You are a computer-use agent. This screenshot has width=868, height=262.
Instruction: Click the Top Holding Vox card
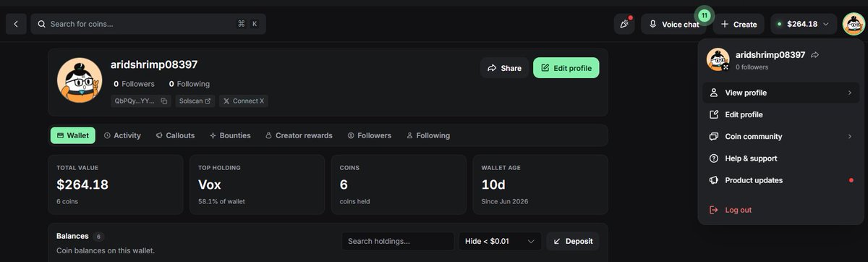click(x=257, y=184)
